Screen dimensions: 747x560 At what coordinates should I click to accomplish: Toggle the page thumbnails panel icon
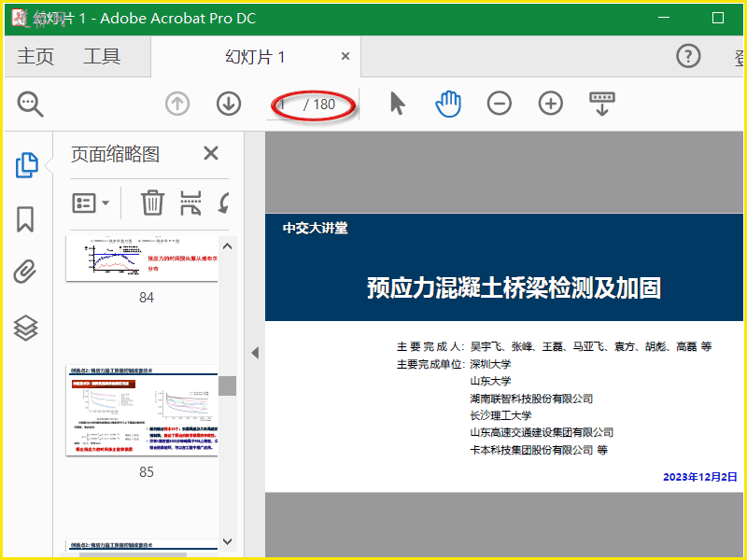click(x=27, y=165)
